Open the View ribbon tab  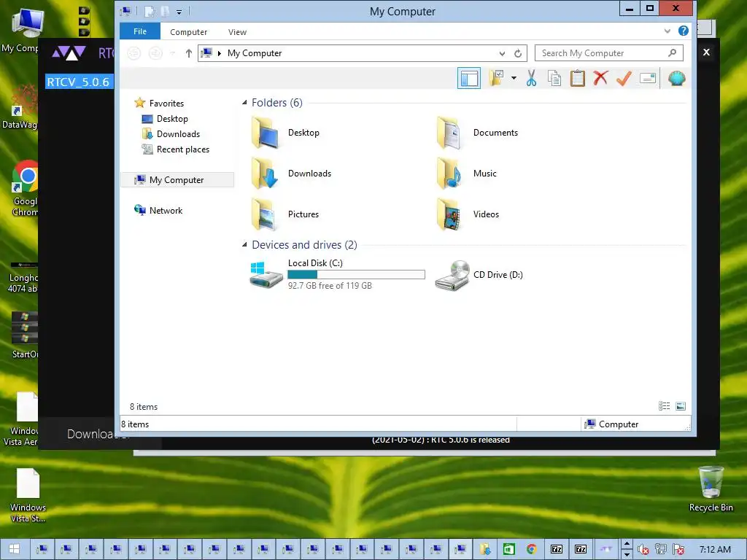pyautogui.click(x=237, y=32)
